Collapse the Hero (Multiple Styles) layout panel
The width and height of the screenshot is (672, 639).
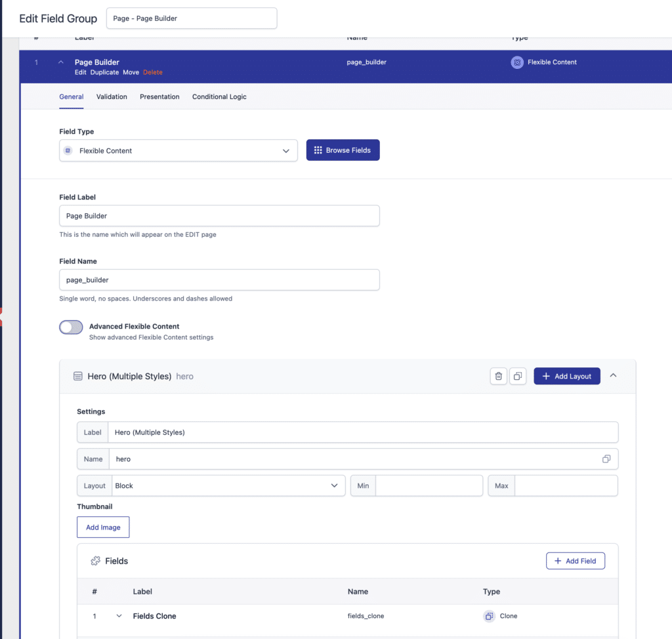click(614, 375)
